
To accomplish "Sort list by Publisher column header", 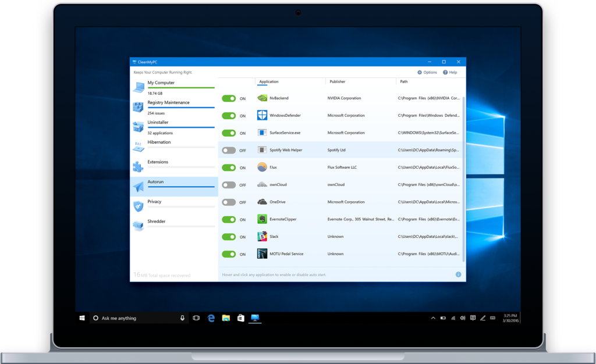I will click(x=338, y=81).
